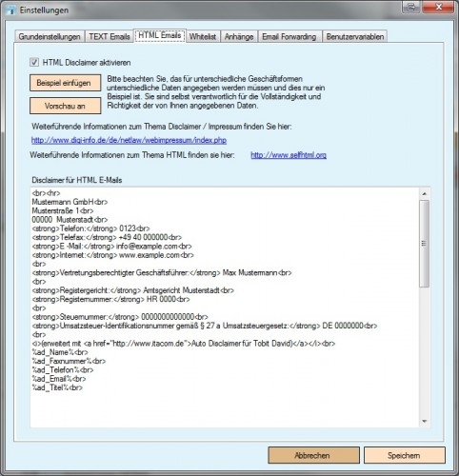Open the Email Forwarding tab

(289, 36)
